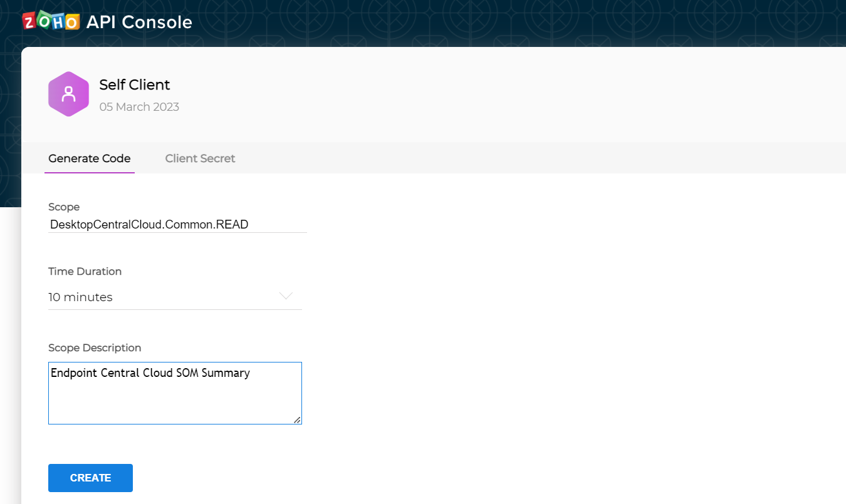Image resolution: width=846 pixels, height=504 pixels.
Task: Click the purple Self Client hexagon icon
Action: 68,95
